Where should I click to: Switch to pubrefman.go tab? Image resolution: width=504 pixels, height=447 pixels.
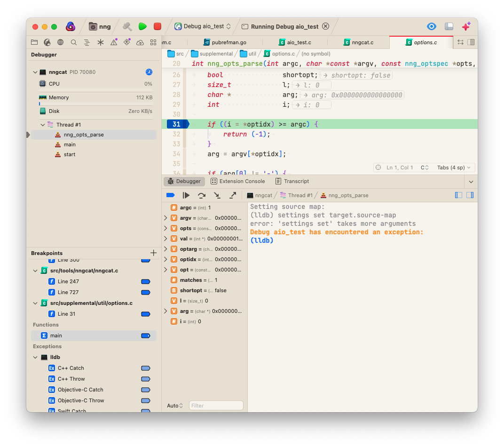(x=225, y=42)
